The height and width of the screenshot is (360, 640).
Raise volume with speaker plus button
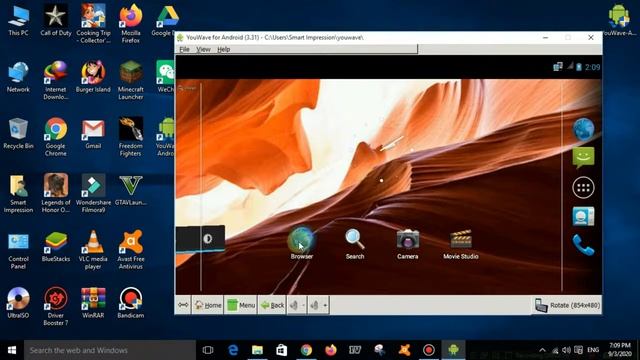(x=318, y=305)
